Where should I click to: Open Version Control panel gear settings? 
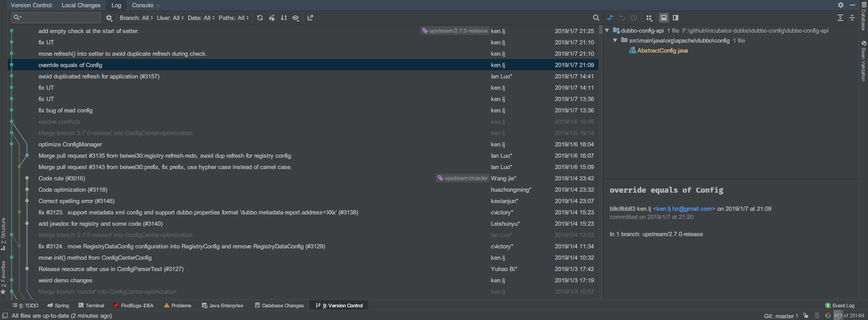click(x=841, y=5)
